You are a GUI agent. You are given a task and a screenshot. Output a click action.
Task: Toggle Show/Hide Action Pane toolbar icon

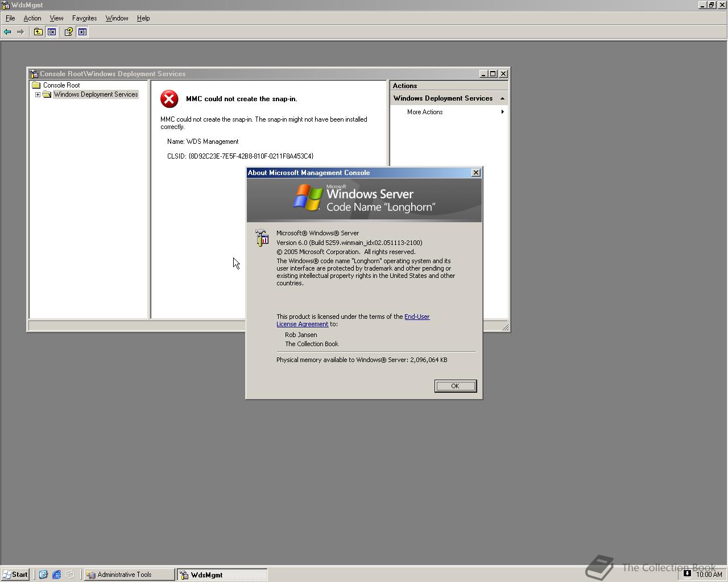pyautogui.click(x=82, y=32)
